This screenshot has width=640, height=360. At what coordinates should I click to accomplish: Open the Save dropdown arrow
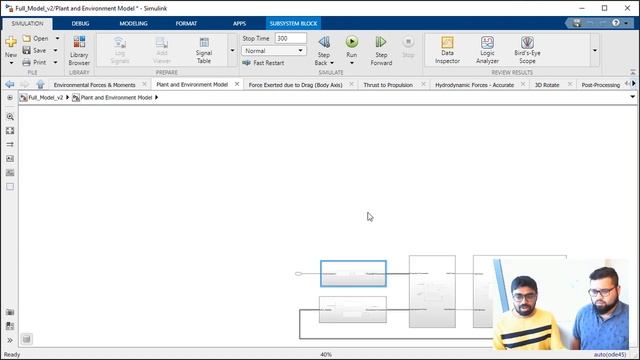(56, 50)
